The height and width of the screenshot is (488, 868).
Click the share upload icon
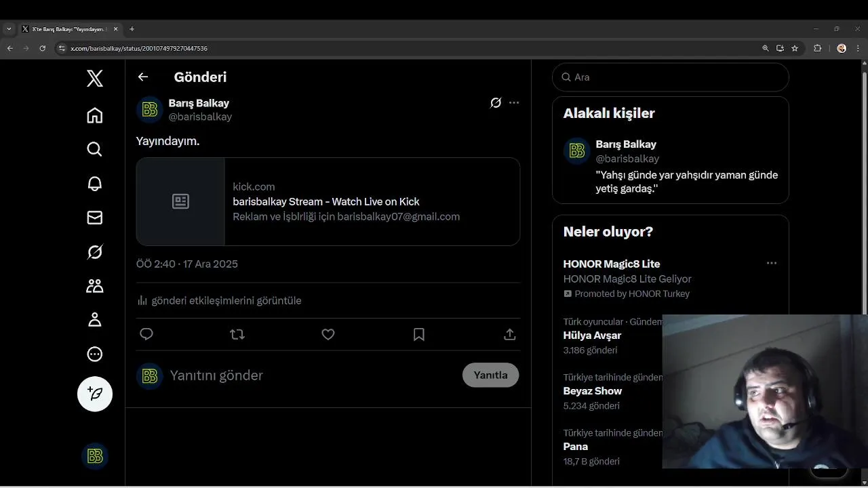tap(510, 334)
